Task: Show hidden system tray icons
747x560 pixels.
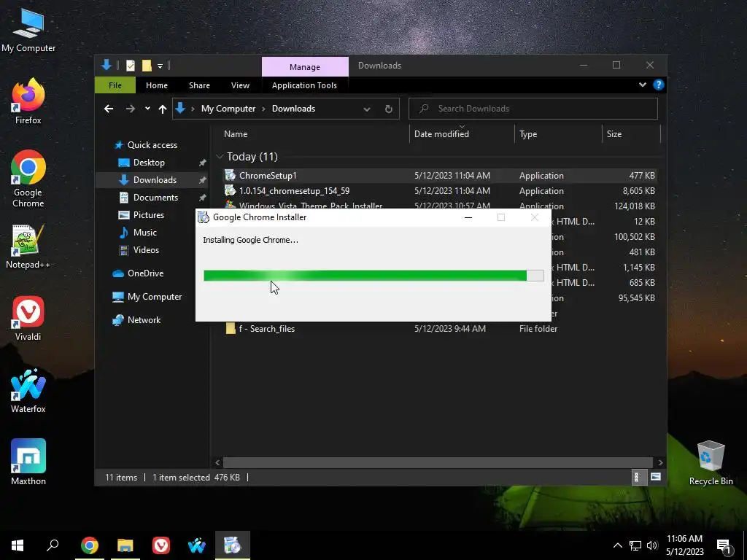Action: [617, 545]
